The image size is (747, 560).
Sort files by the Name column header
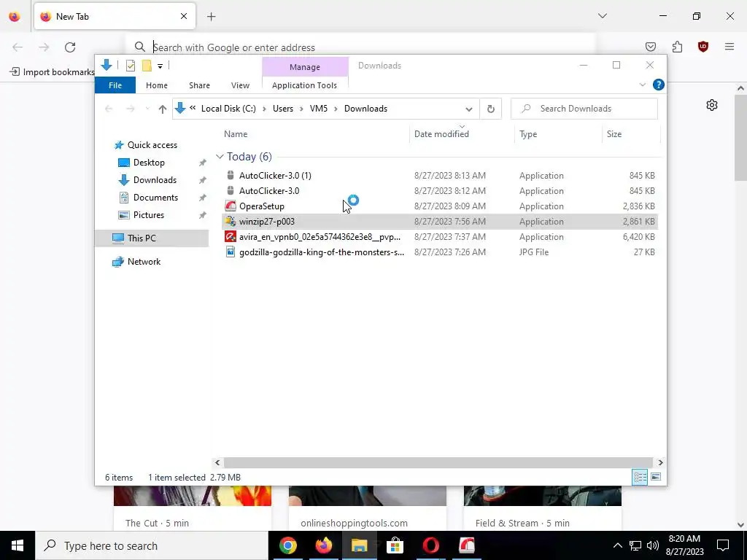236,134
